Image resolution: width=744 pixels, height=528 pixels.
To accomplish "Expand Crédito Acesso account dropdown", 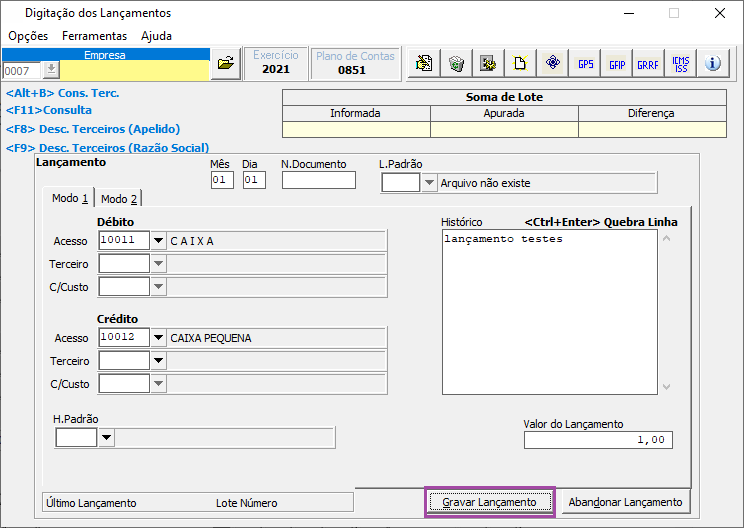I will tap(158, 338).
